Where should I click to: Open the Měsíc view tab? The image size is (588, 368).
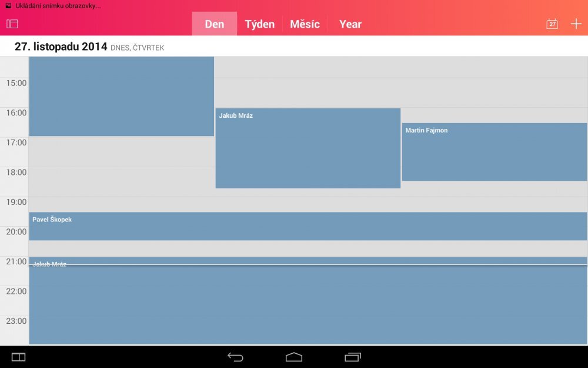(x=305, y=24)
